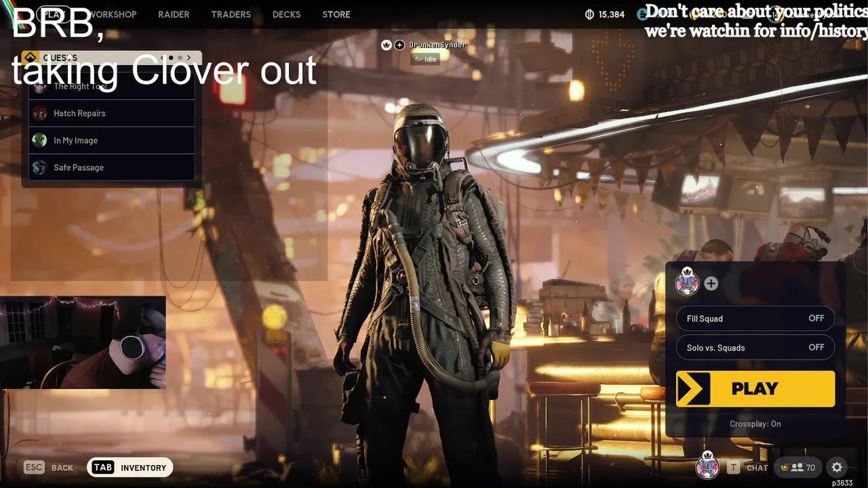The width and height of the screenshot is (868, 488).
Task: Open the STORE tab
Action: point(336,14)
